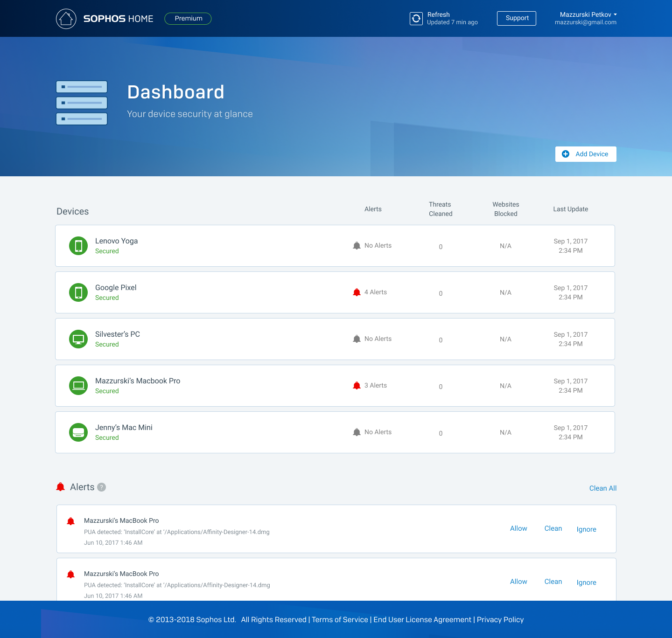Click the 3 Alerts text for Macbook Pro
The width and height of the screenshot is (672, 638).
click(x=376, y=386)
